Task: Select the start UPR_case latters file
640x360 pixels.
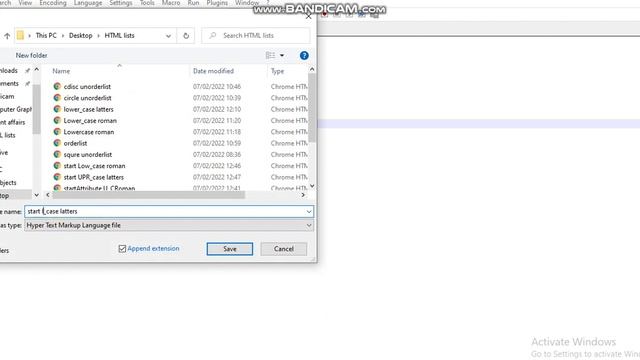Action: point(93,177)
